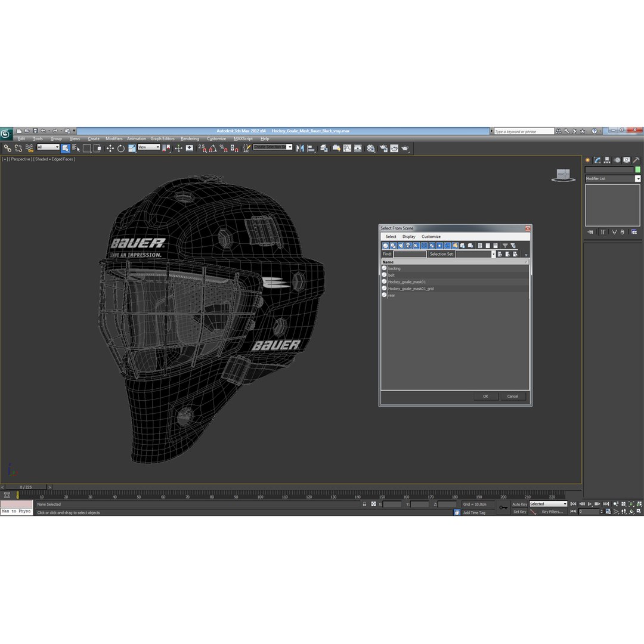Open the Hierarchy panel tab
Viewport: 644px width, 644px height.
tap(607, 160)
